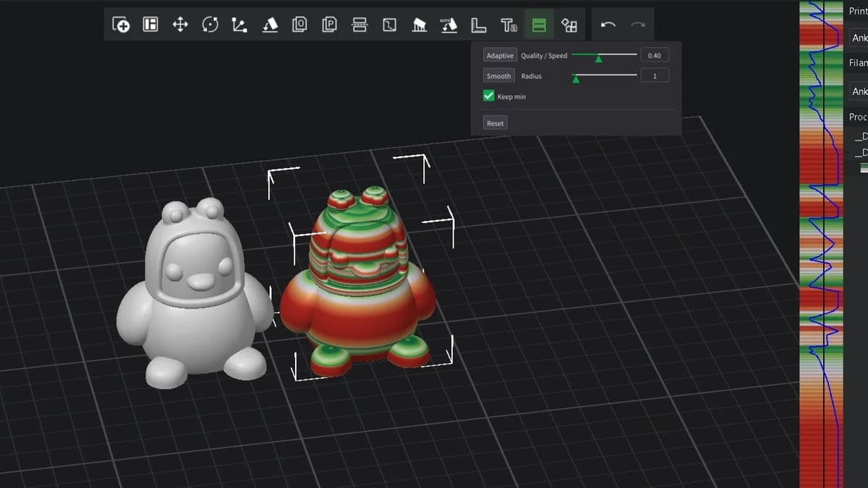868x488 pixels.
Task: Open the supports painting tool
Action: (419, 25)
